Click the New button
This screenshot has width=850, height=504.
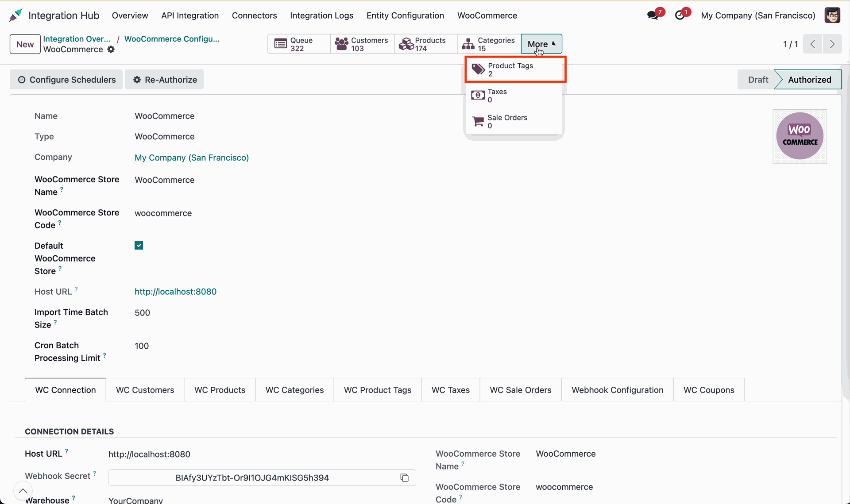click(25, 44)
